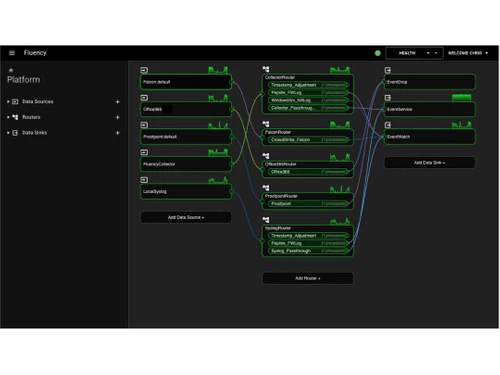Click sink icon above EventDrop node
The image size is (500, 375).
coord(388,70)
